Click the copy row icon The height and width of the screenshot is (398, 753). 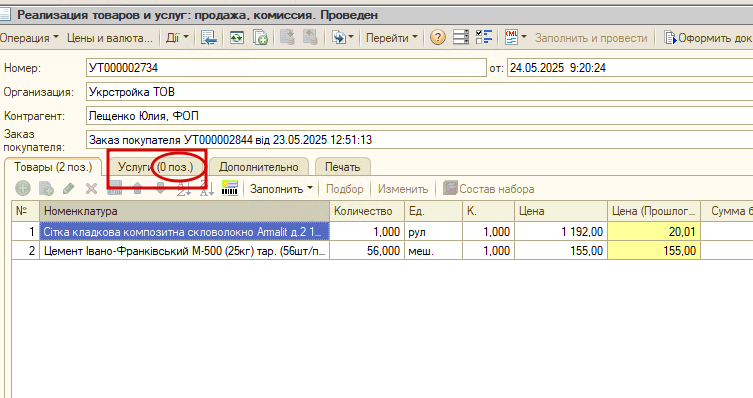coord(46,189)
